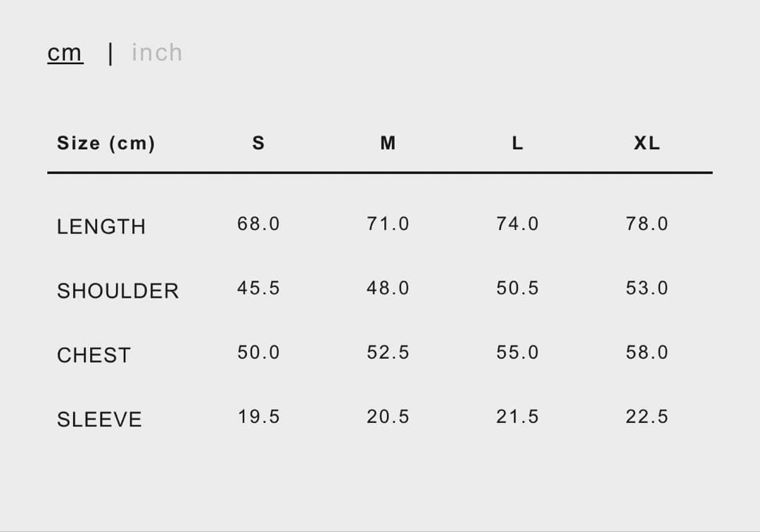This screenshot has width=760, height=532.
Task: Click the Size (cm) column header
Action: pos(106,144)
